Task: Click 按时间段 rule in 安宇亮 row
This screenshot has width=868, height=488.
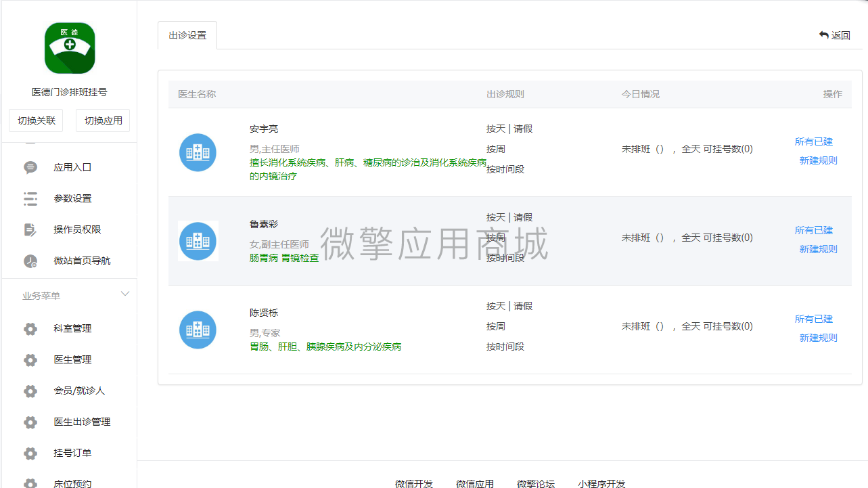Action: pos(505,169)
